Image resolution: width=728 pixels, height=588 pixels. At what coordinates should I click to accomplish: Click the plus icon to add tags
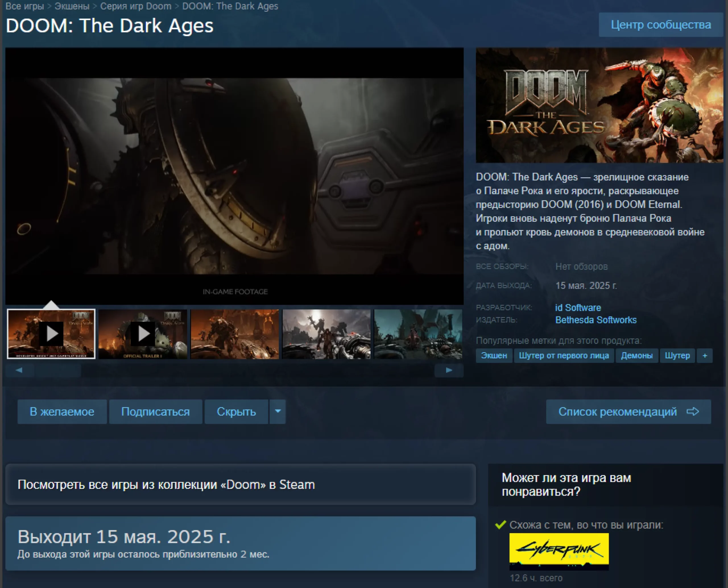click(704, 356)
